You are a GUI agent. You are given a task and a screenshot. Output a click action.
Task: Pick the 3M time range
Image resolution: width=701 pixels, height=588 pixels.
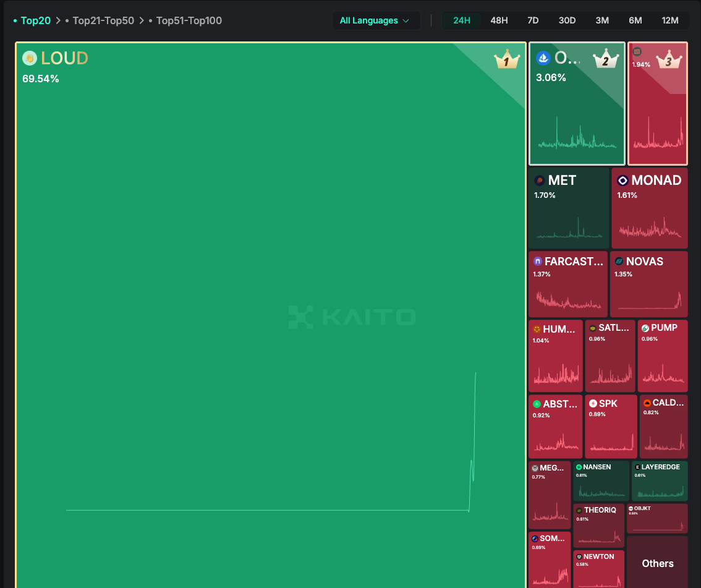click(601, 20)
